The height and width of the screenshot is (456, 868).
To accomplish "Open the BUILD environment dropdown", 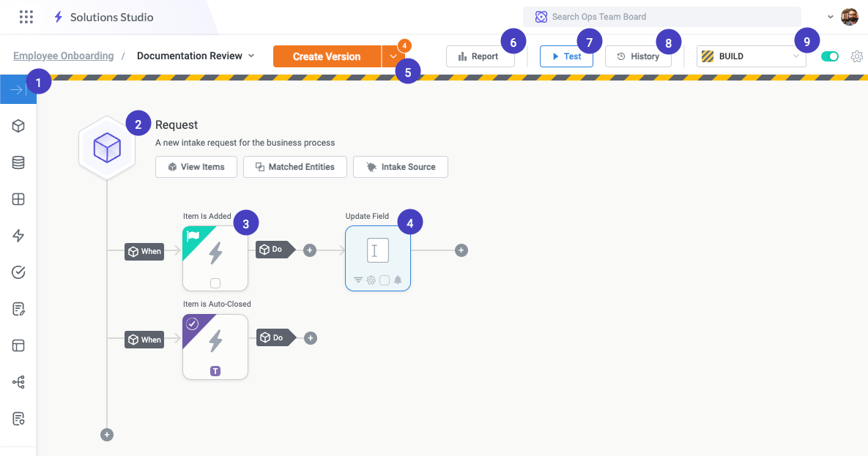I will coord(751,56).
